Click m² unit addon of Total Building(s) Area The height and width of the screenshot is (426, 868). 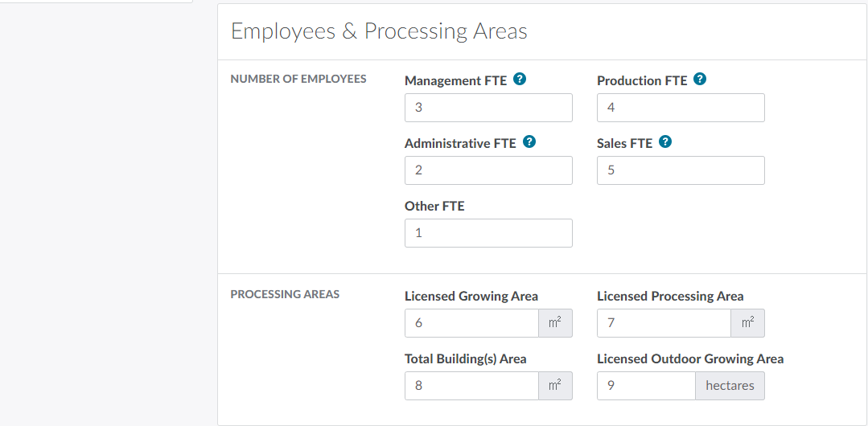pos(555,386)
